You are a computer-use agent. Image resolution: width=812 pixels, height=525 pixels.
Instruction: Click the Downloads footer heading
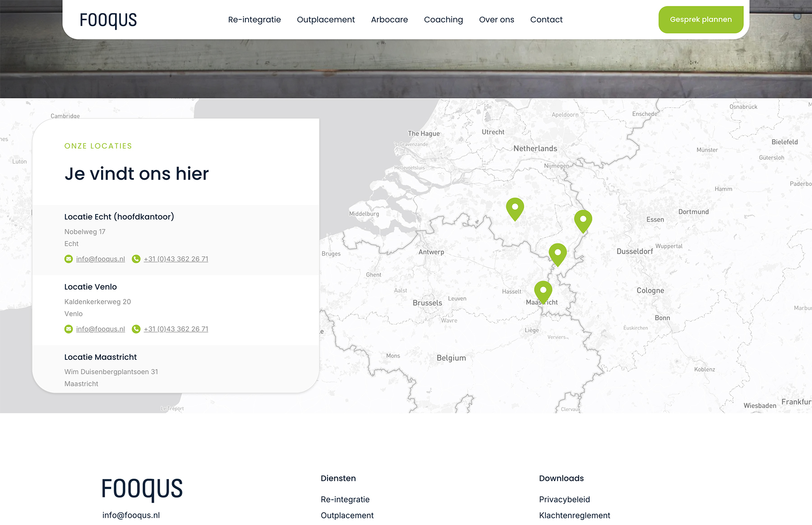click(x=561, y=478)
